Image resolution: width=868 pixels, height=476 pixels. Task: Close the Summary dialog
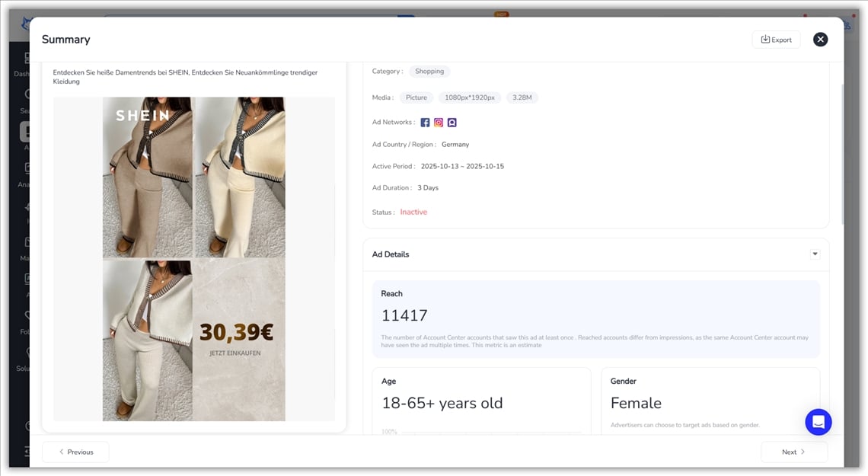click(820, 40)
